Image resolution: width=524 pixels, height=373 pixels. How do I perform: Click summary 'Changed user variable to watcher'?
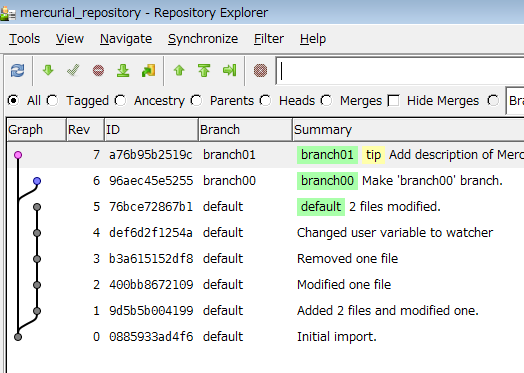click(395, 233)
